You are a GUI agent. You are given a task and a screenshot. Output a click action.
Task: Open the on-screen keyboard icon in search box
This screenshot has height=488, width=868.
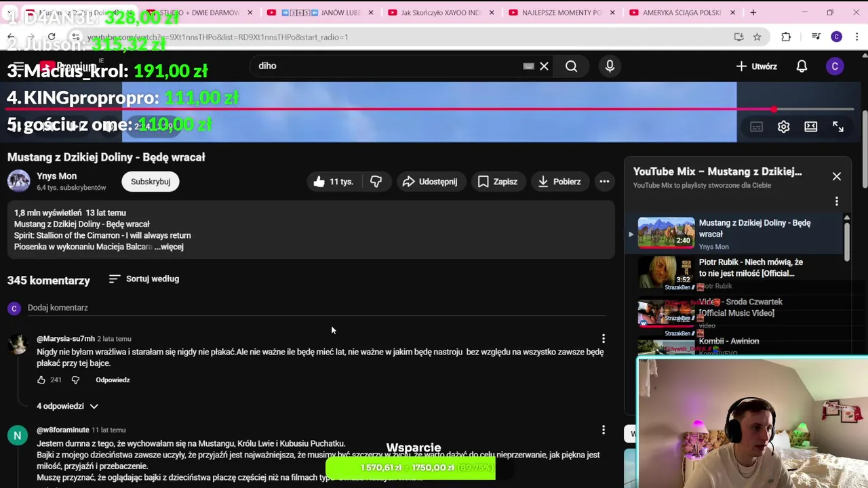(528, 66)
